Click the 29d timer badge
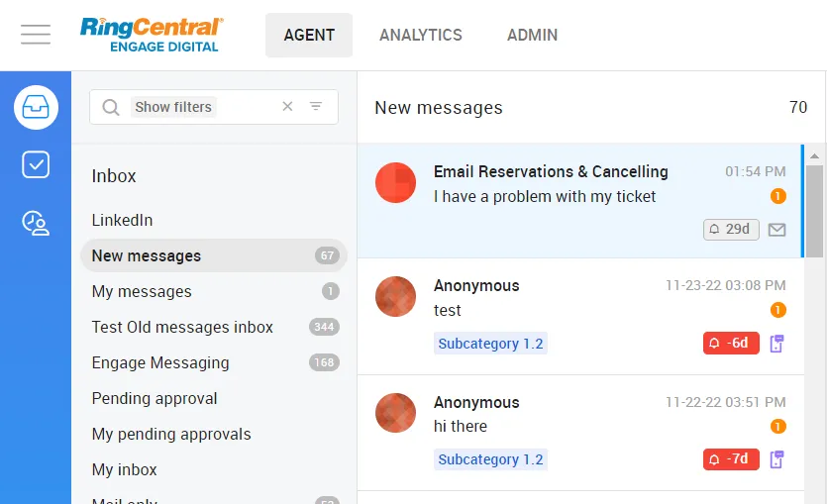Image resolution: width=827 pixels, height=504 pixels. (x=731, y=229)
